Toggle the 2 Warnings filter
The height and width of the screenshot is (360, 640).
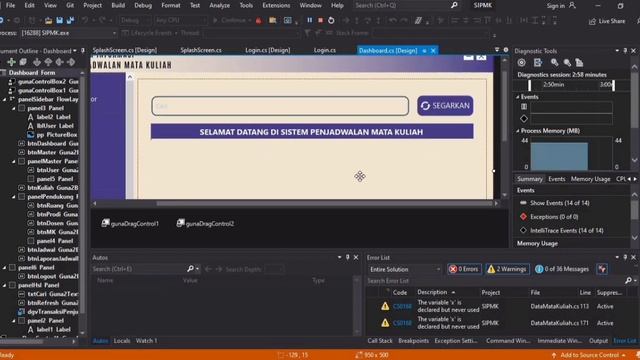click(x=507, y=269)
